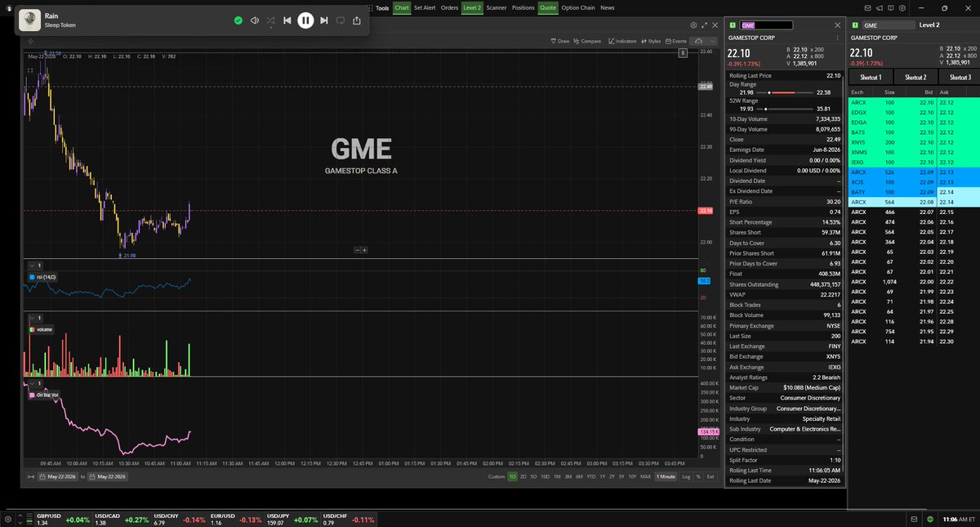Open the Positions tab

523,7
